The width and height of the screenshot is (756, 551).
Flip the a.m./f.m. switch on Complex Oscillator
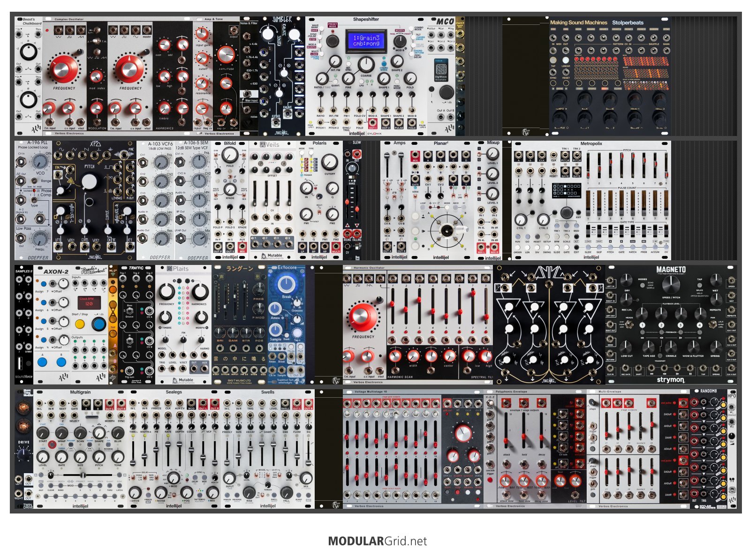(x=96, y=42)
